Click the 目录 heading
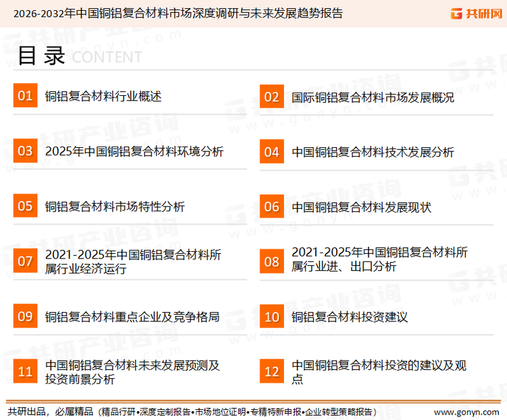This screenshot has height=420, width=507. [x=41, y=56]
